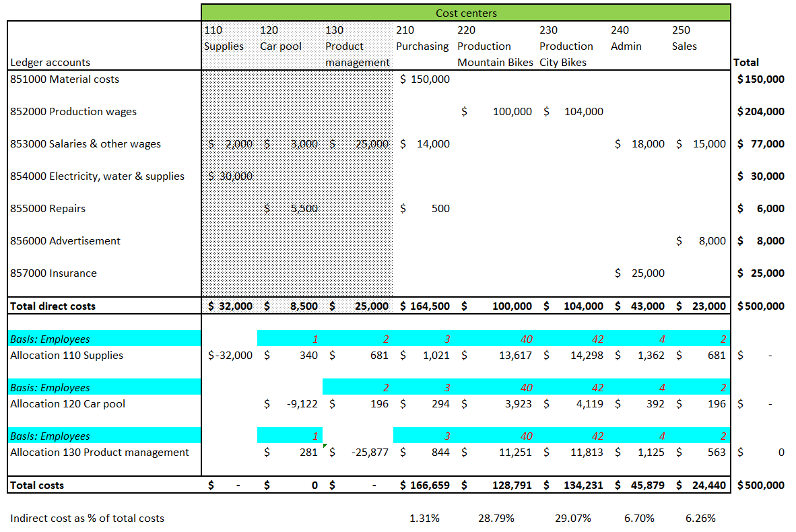Click the 28.79% indirect cost cell
This screenshot has height=532, width=796.
(498, 519)
